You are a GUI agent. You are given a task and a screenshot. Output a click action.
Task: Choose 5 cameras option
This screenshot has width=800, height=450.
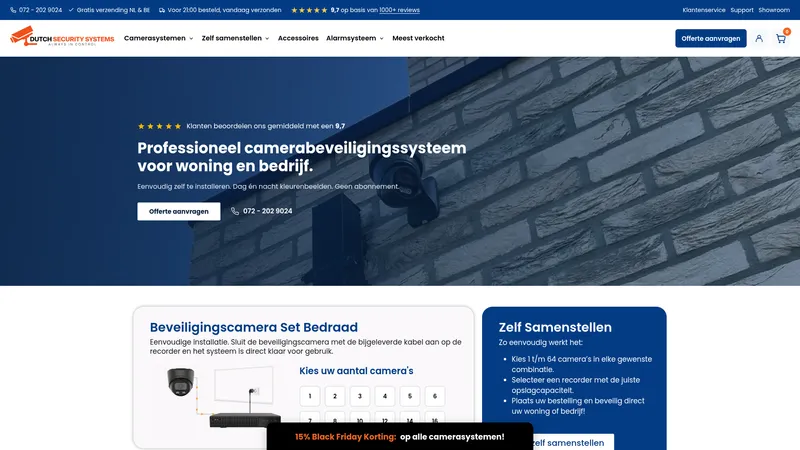click(410, 396)
